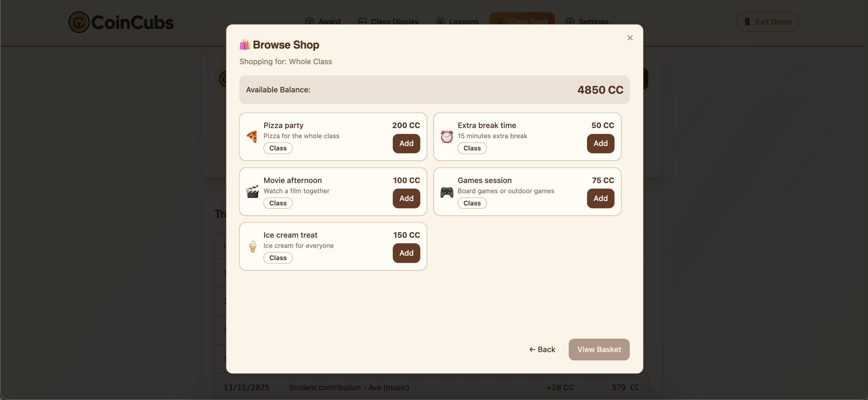Screen dimensions: 868x400
Task: Click the CoinCubs logo
Action: pos(121,22)
